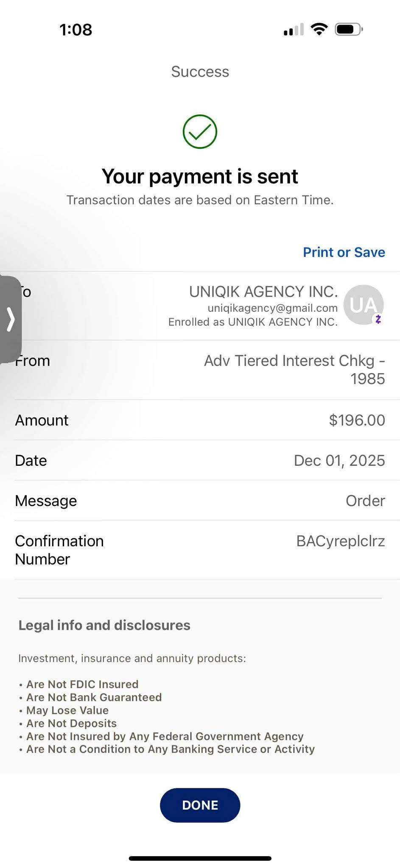Tap the confirmation number BACyreplclrz
The image size is (400, 868).
[340, 541]
